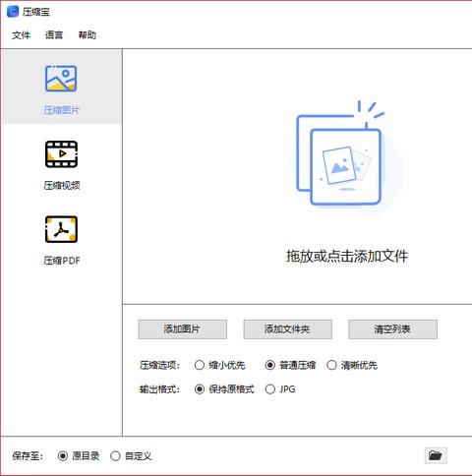The height and width of the screenshot is (476, 472).
Task: Select 原目录 save location
Action: point(79,456)
